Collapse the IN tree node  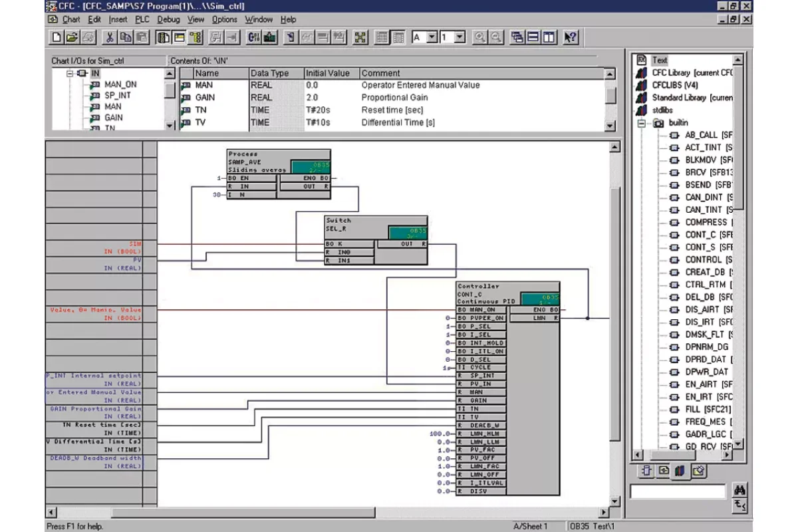(x=70, y=73)
